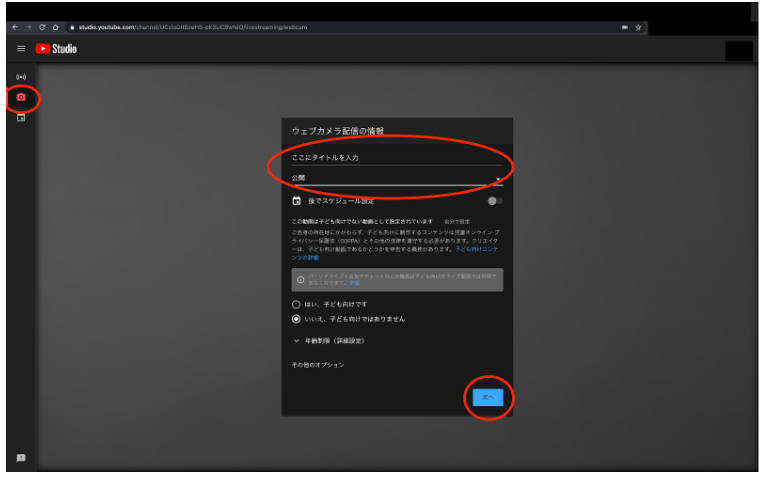The width and height of the screenshot is (767, 480).
Task: Select radio button はい、子ども向けです
Action: (x=296, y=304)
